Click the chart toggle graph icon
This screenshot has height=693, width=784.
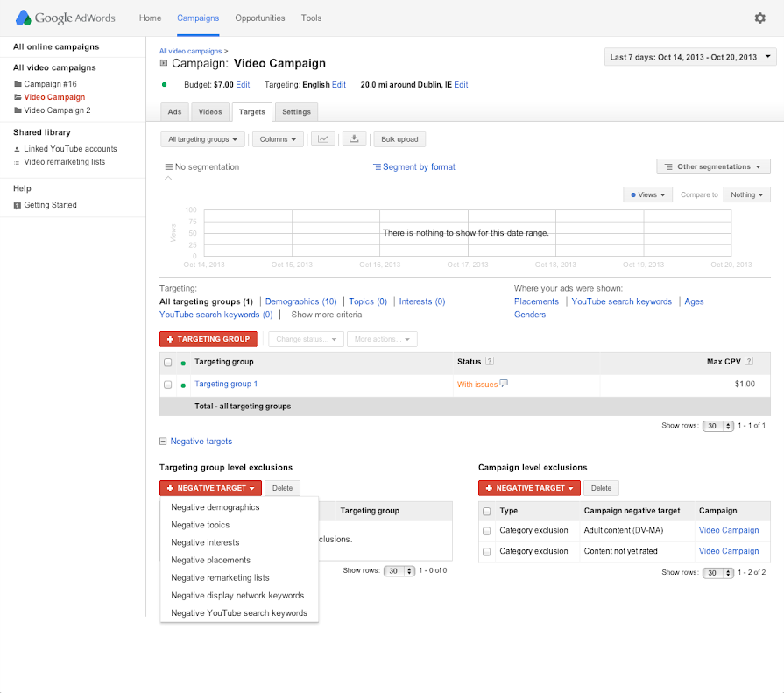323,139
